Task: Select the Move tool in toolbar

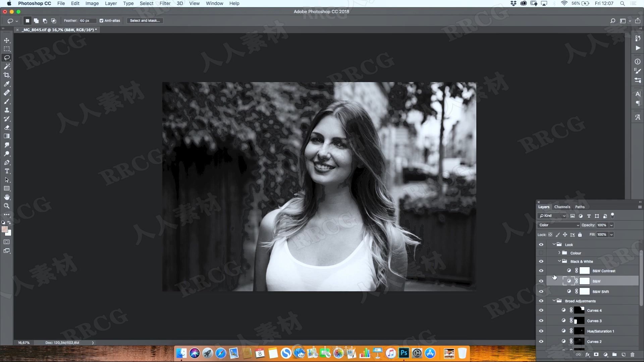Action: point(7,40)
